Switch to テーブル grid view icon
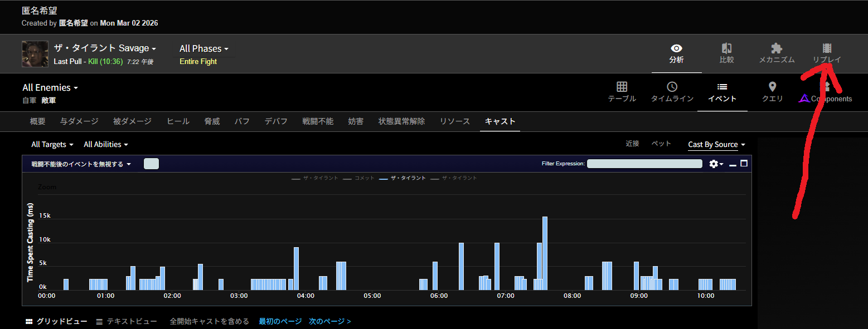 [x=622, y=92]
